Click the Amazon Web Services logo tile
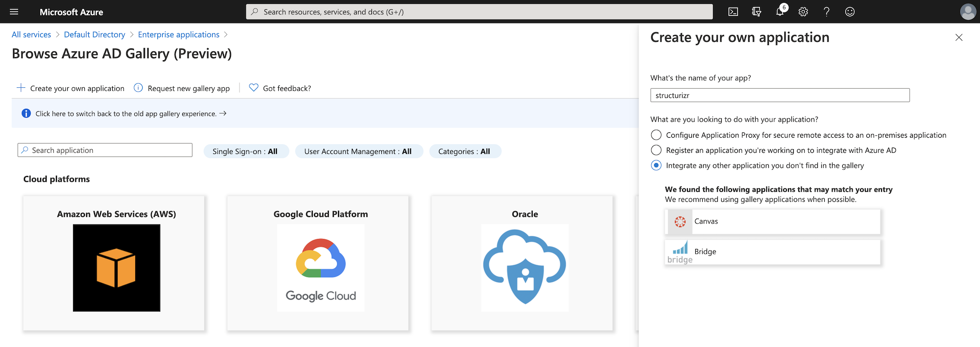Screen dimensions: 980x347 pos(117,268)
